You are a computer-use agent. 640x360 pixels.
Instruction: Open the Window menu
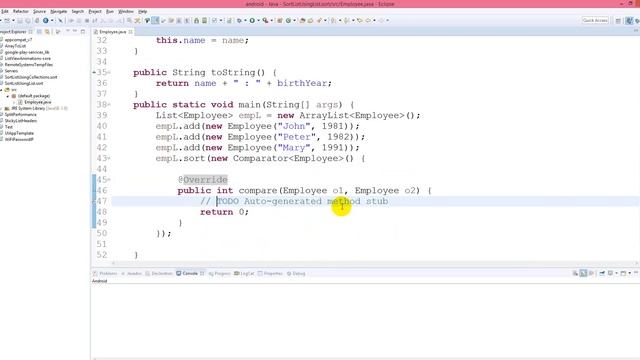[126, 11]
